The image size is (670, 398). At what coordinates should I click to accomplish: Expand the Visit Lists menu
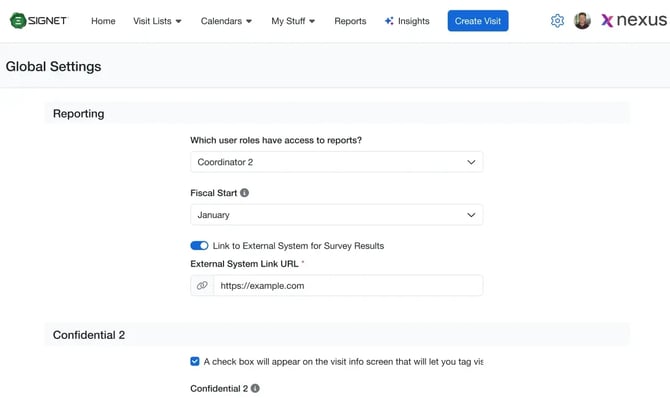(x=157, y=21)
